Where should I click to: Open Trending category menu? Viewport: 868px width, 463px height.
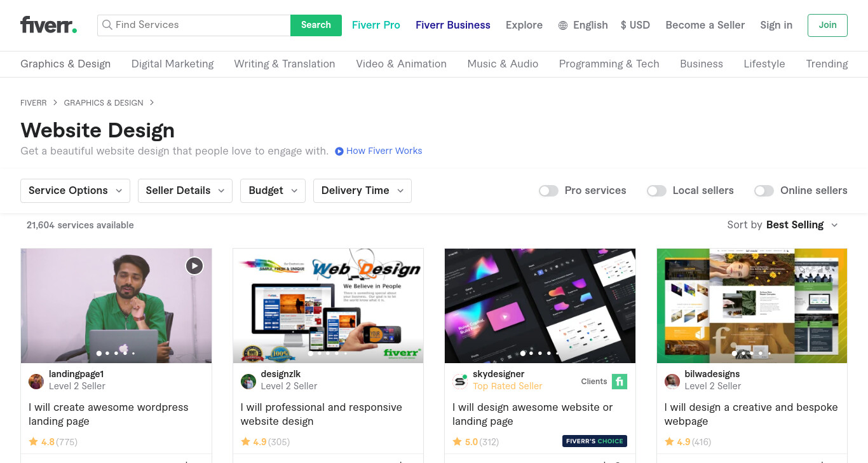point(827,64)
